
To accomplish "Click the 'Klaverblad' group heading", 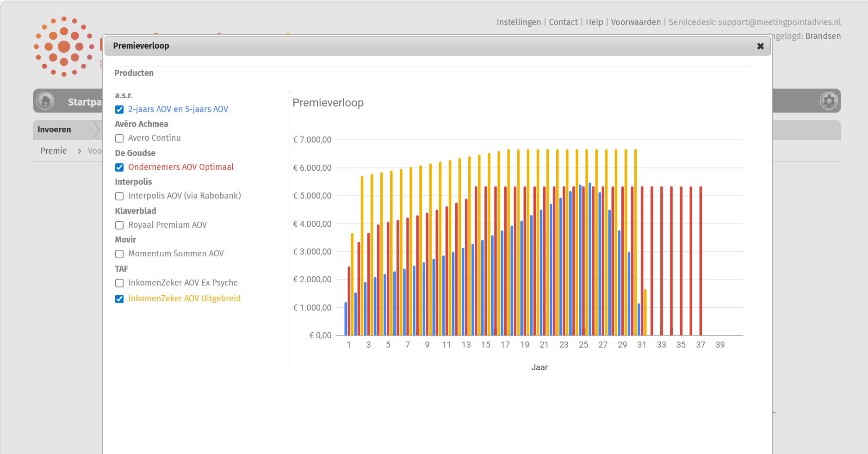I will tap(136, 211).
